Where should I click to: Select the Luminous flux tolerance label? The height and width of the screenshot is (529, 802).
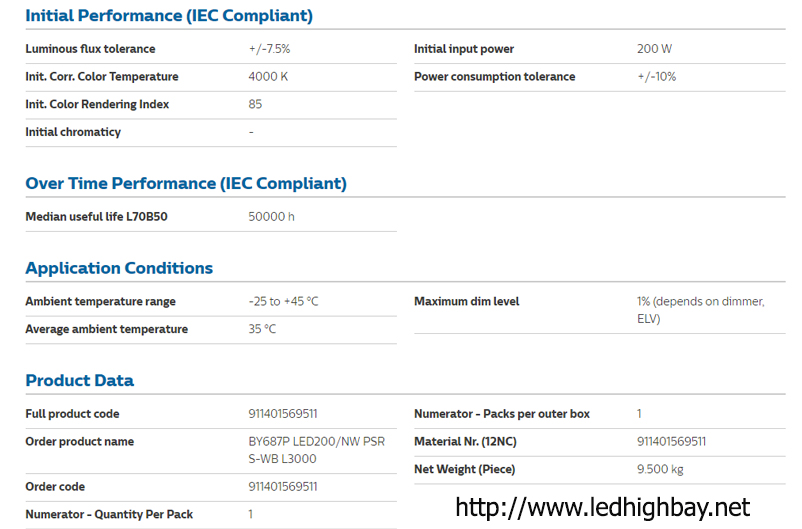tap(90, 49)
